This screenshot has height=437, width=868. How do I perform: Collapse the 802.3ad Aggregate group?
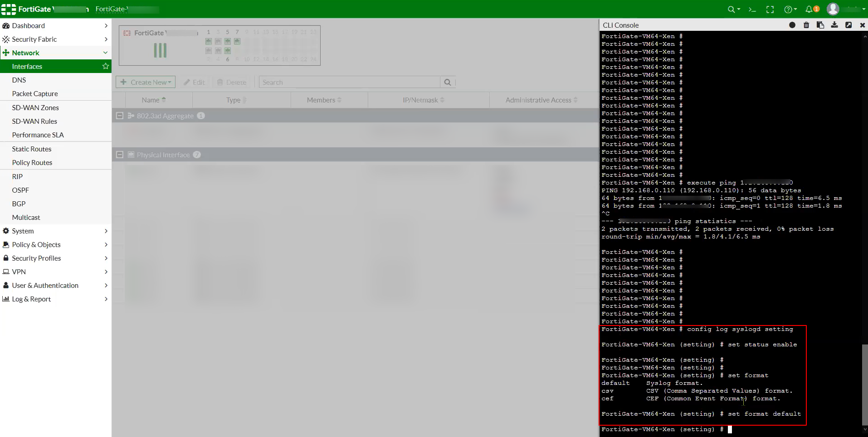(120, 116)
